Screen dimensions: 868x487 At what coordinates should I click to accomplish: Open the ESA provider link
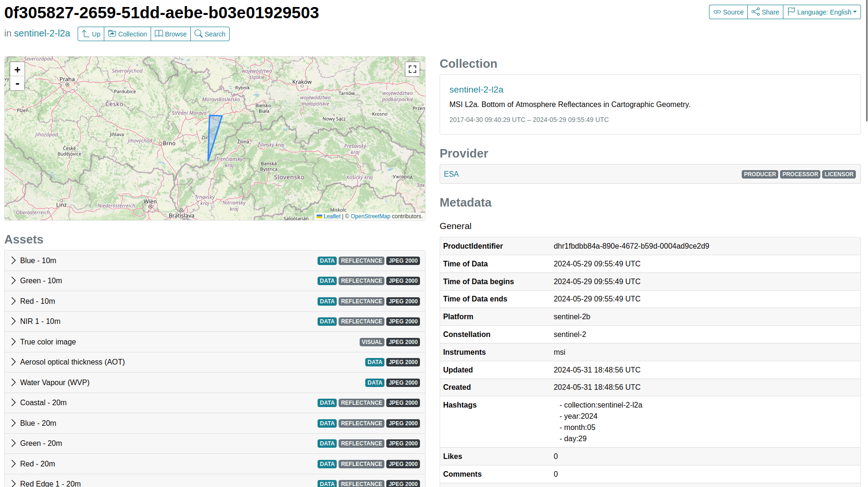451,174
